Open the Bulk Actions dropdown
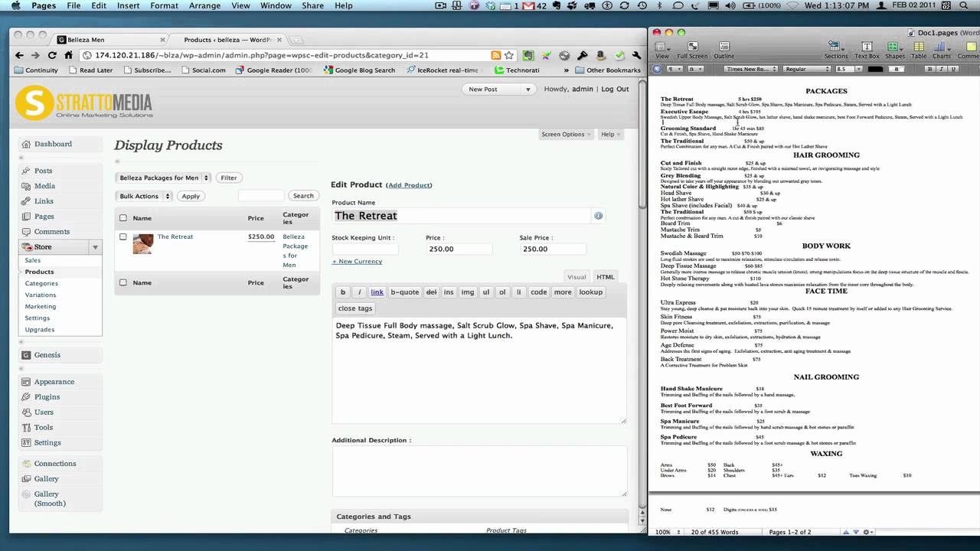Image resolution: width=980 pixels, height=551 pixels. tap(144, 196)
